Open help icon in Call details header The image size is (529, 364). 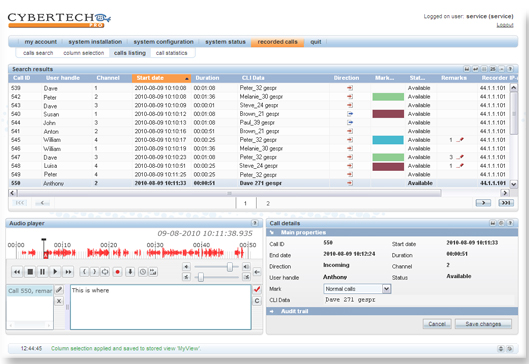tap(510, 223)
